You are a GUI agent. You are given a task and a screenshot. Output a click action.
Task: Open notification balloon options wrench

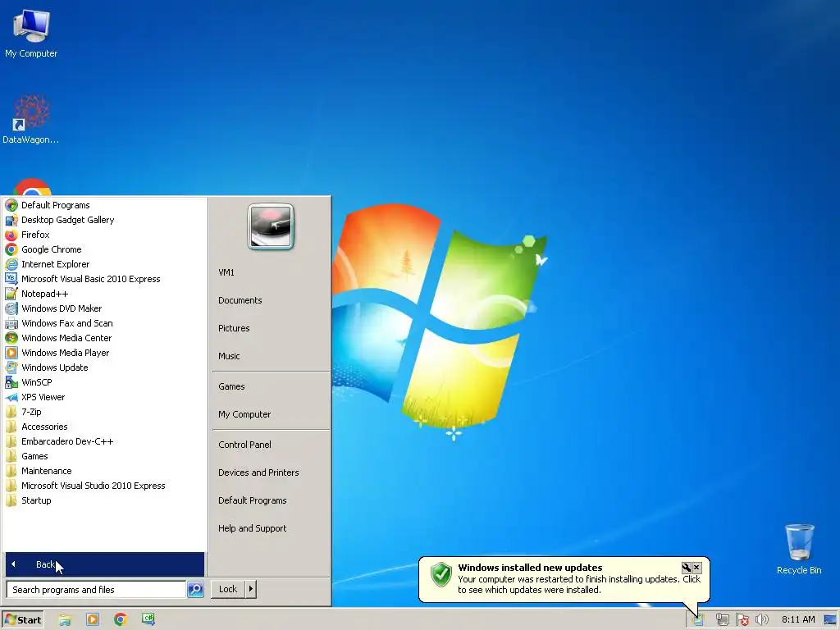(687, 568)
